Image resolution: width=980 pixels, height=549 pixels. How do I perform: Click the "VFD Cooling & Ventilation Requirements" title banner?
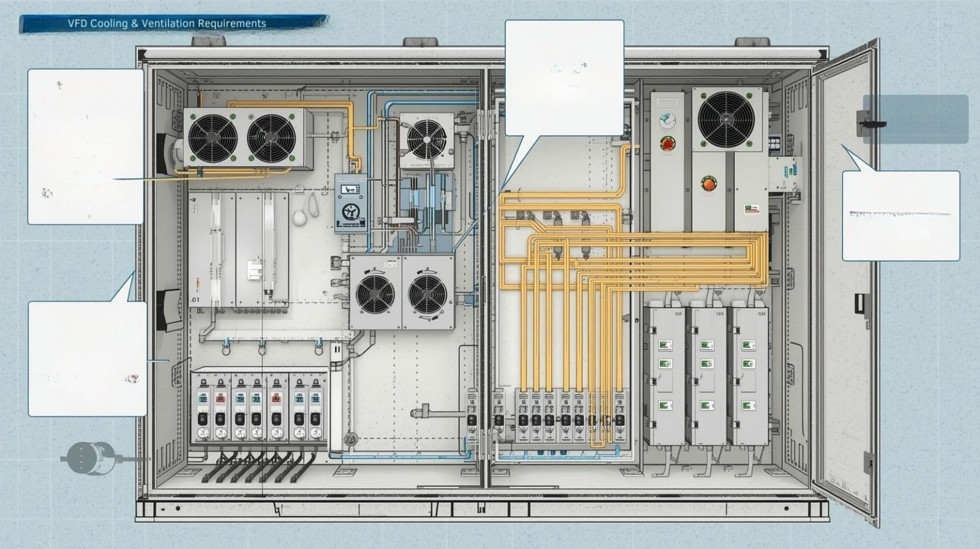point(174,24)
